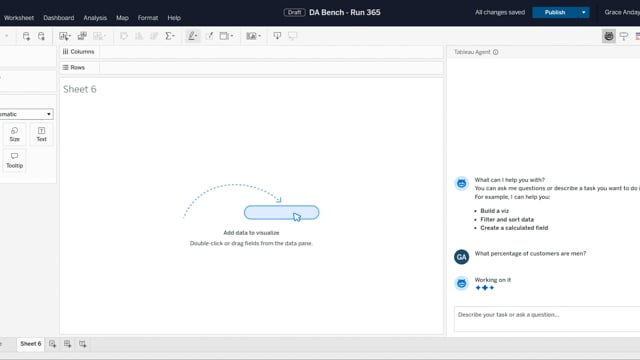Open the Map menu
Screen dimensions: 640x360
[122, 18]
